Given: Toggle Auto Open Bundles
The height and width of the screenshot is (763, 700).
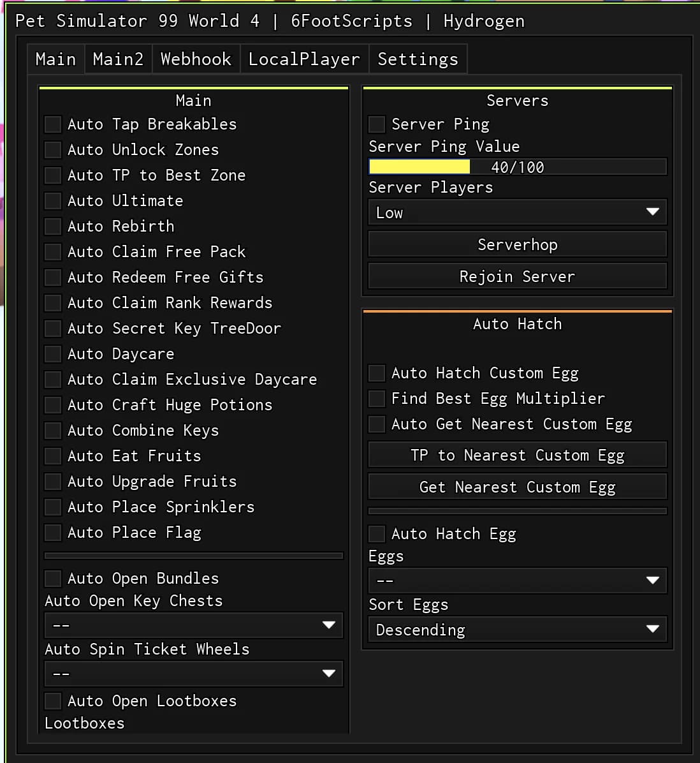Looking at the screenshot, I should pos(53,578).
